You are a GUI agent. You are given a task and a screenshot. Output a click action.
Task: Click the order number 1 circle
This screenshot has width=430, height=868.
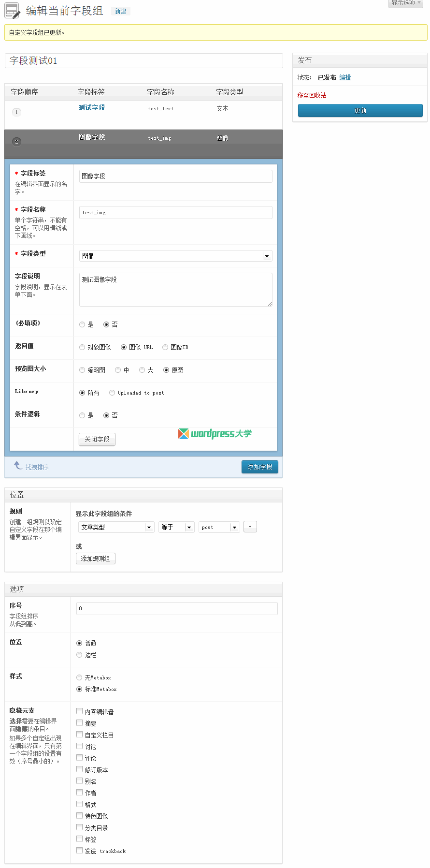[16, 112]
